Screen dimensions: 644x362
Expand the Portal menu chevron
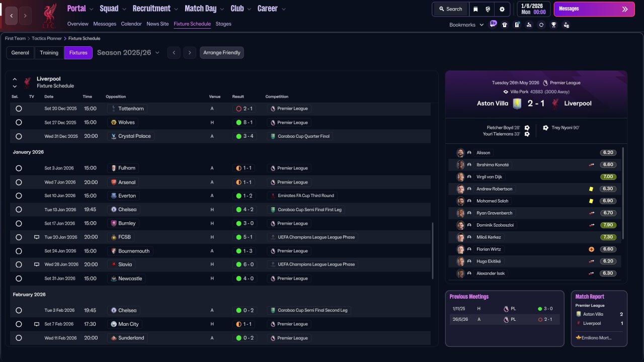pyautogui.click(x=91, y=9)
